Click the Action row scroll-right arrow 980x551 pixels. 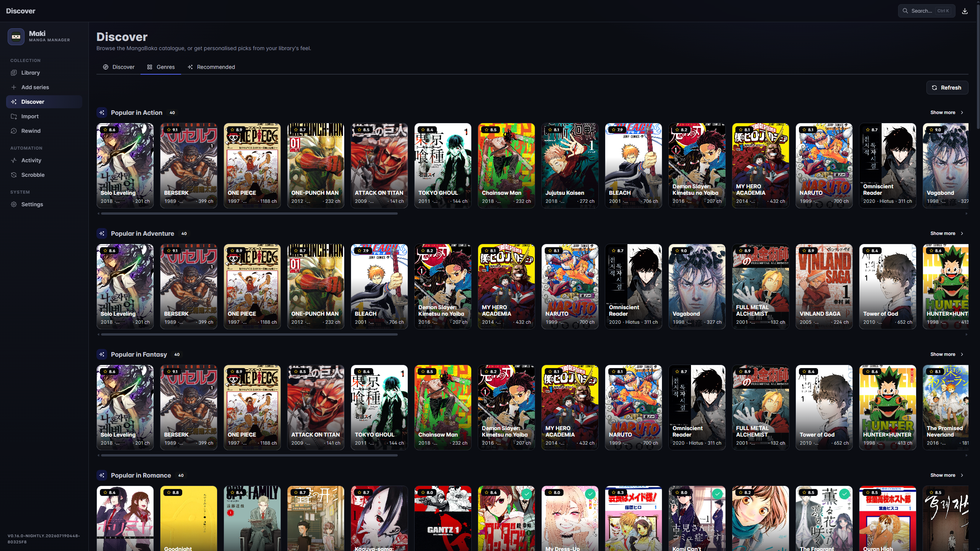pyautogui.click(x=967, y=214)
